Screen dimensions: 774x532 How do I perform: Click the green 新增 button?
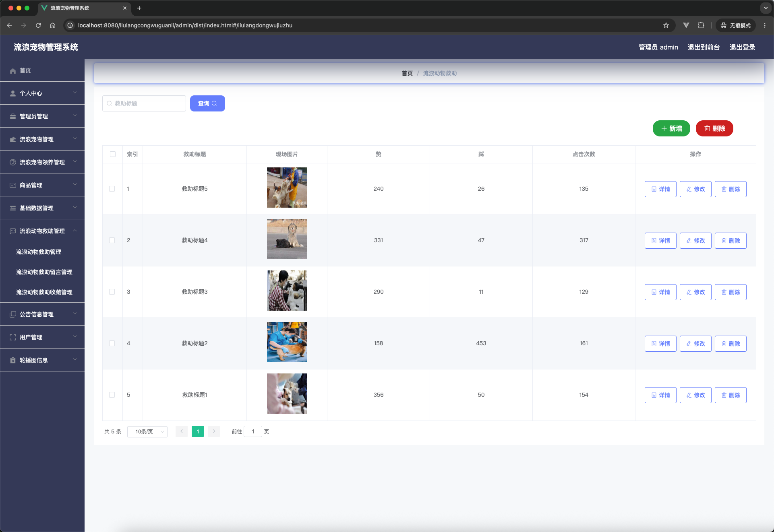[x=671, y=128]
